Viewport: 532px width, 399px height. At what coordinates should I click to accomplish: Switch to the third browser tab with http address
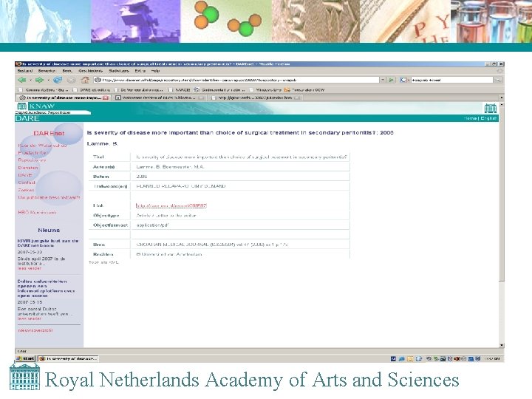[255, 98]
